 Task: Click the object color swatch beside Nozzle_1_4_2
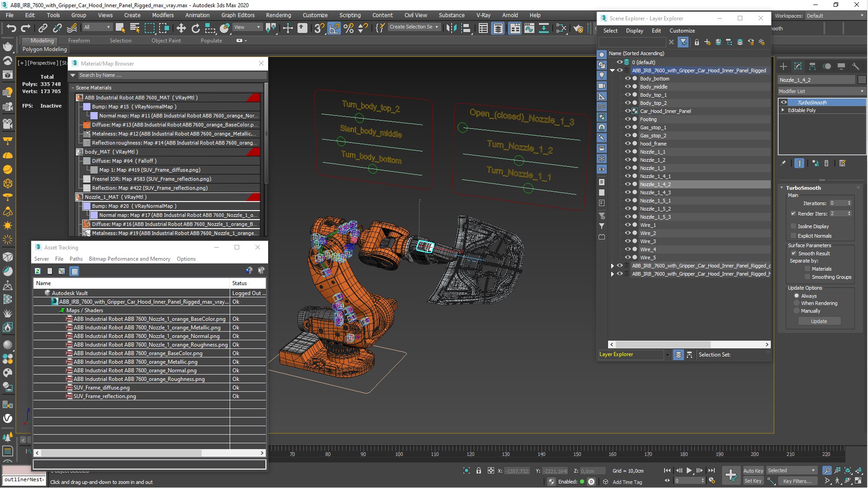coord(862,80)
